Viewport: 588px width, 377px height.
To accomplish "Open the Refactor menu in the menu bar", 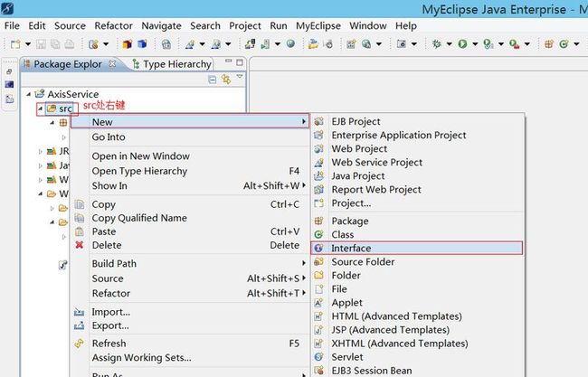I will pos(113,26).
